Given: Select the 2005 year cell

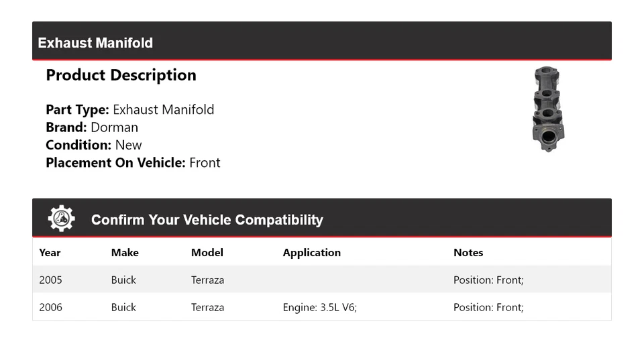Looking at the screenshot, I should pos(50,280).
